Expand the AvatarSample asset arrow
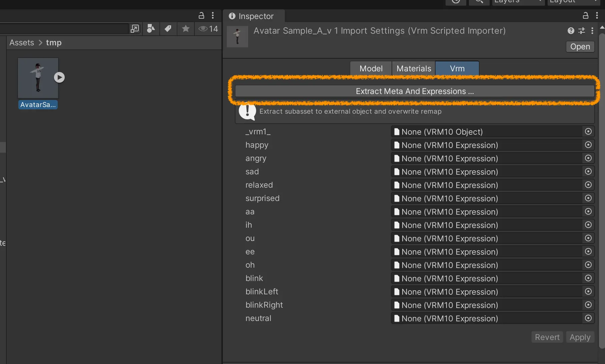 pyautogui.click(x=59, y=77)
